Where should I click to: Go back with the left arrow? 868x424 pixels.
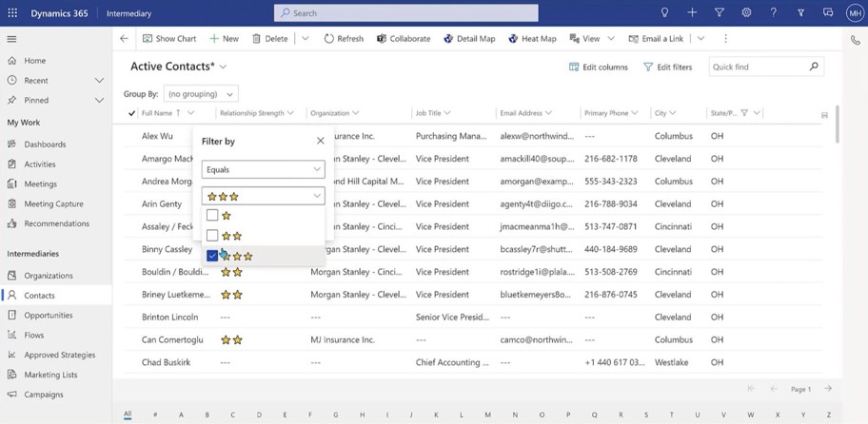tap(124, 39)
